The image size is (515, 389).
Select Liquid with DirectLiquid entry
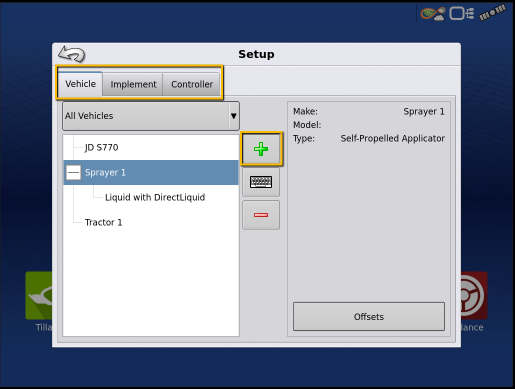[x=155, y=197]
